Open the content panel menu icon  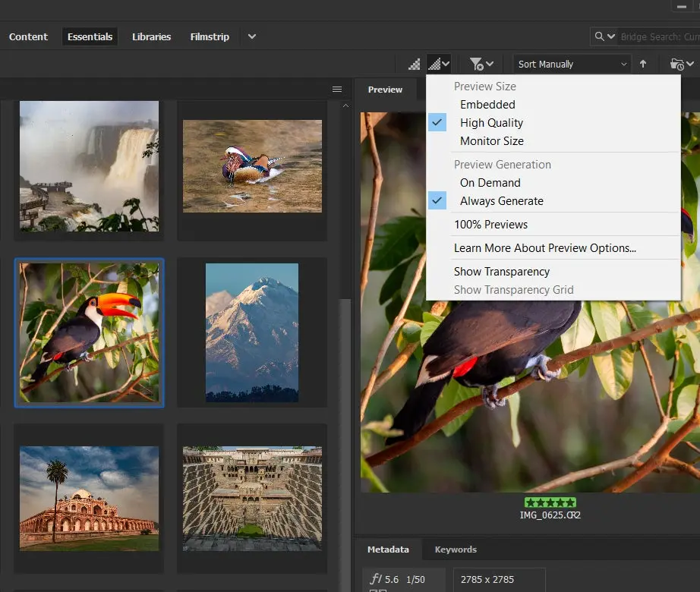tap(337, 89)
